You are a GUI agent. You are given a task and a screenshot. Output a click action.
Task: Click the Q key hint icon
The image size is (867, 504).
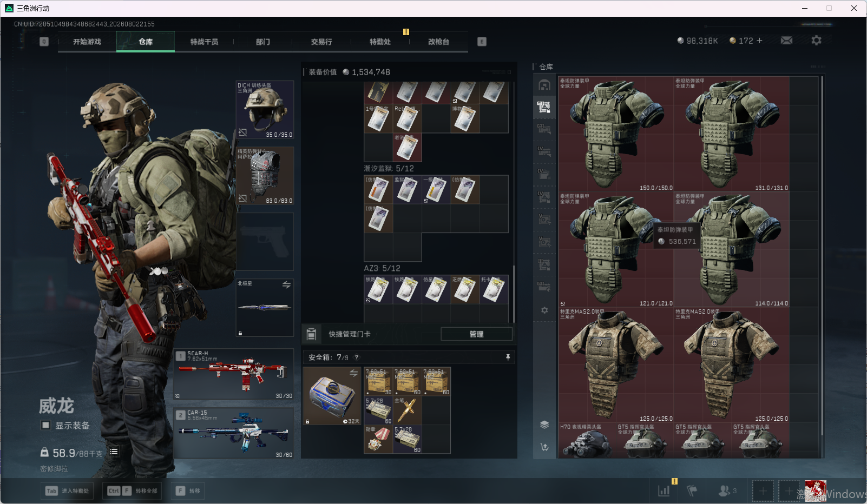tap(44, 42)
